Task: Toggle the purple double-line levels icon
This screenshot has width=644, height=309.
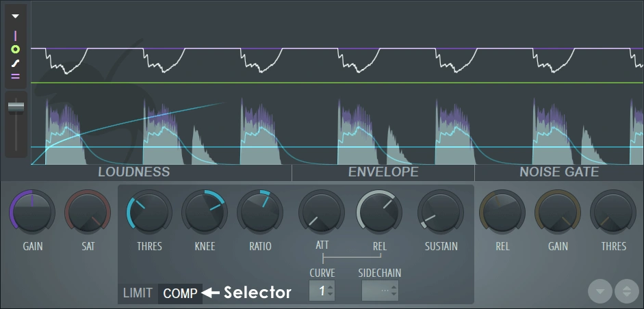Action: (x=15, y=76)
